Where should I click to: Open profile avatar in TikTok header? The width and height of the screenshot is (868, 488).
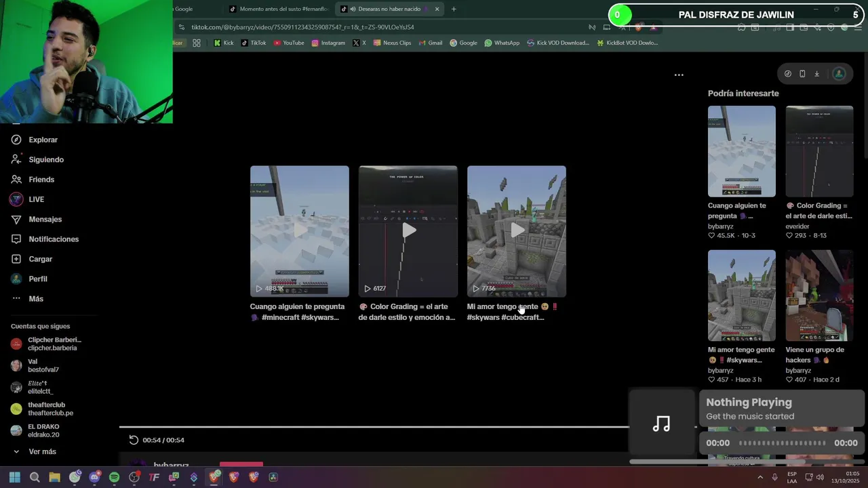click(839, 74)
